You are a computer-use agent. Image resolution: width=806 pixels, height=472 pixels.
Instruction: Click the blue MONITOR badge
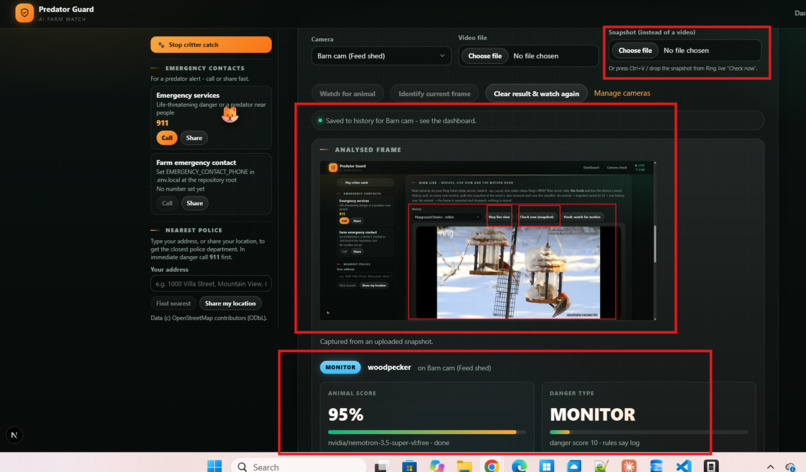coord(340,367)
